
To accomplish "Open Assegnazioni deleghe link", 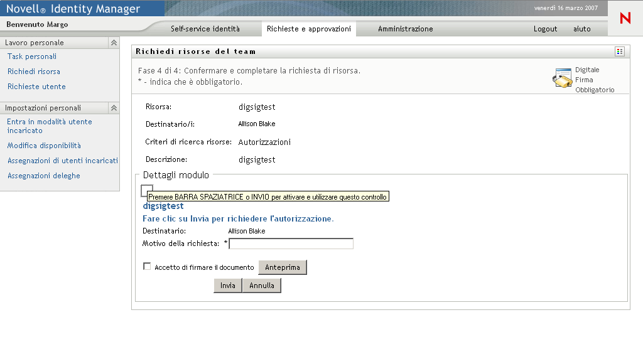I will [x=44, y=176].
